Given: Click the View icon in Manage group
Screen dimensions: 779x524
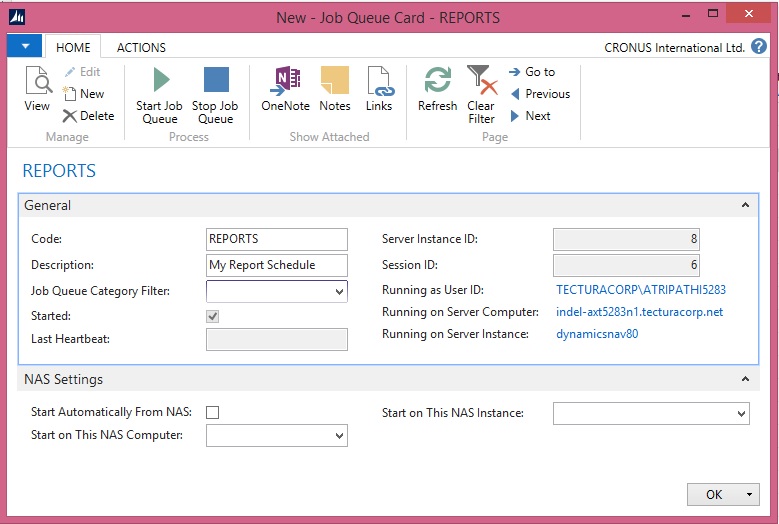Looking at the screenshot, I should pyautogui.click(x=37, y=88).
